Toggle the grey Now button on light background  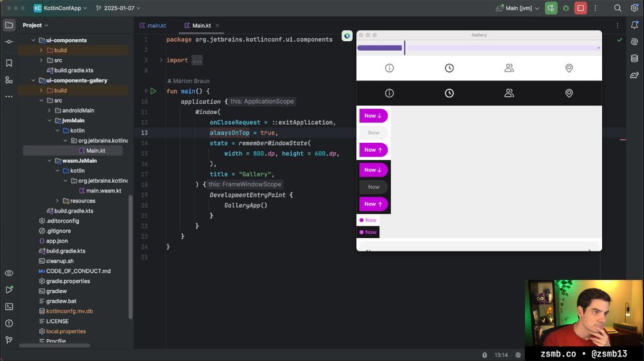pos(374,133)
